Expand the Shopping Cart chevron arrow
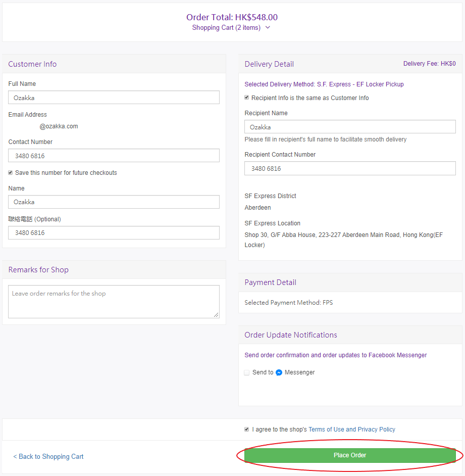This screenshot has height=476, width=465. [x=268, y=28]
